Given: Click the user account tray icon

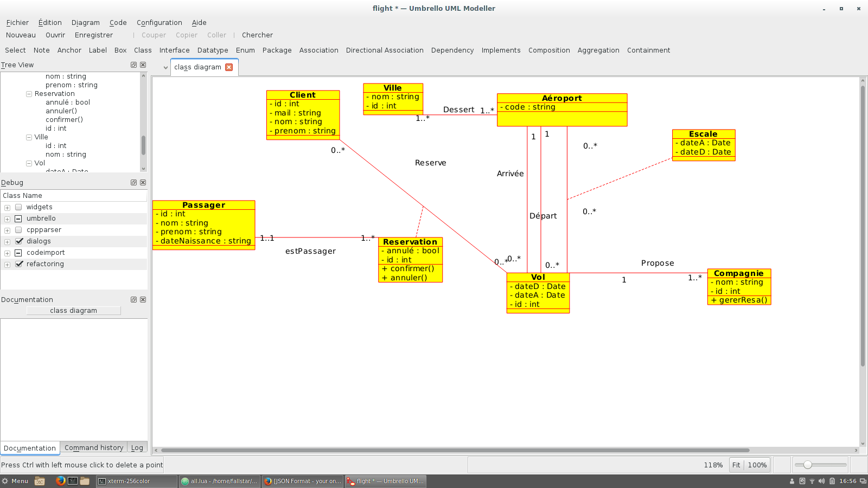Looking at the screenshot, I should point(792,481).
